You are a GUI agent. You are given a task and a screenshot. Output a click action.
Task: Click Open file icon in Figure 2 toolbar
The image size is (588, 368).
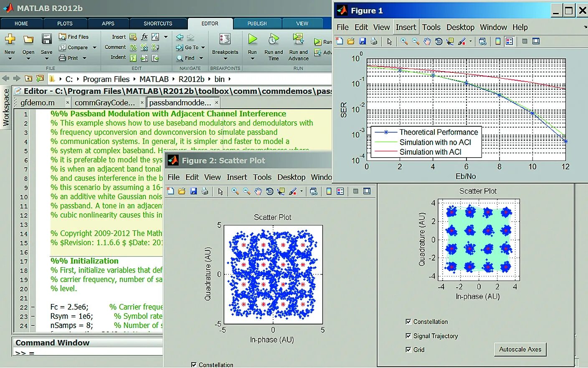(182, 191)
